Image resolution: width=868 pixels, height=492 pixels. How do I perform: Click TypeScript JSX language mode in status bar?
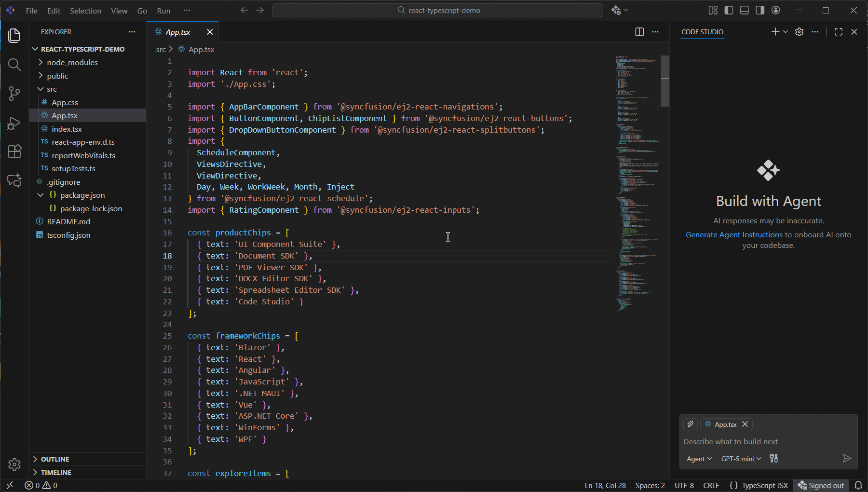(764, 485)
